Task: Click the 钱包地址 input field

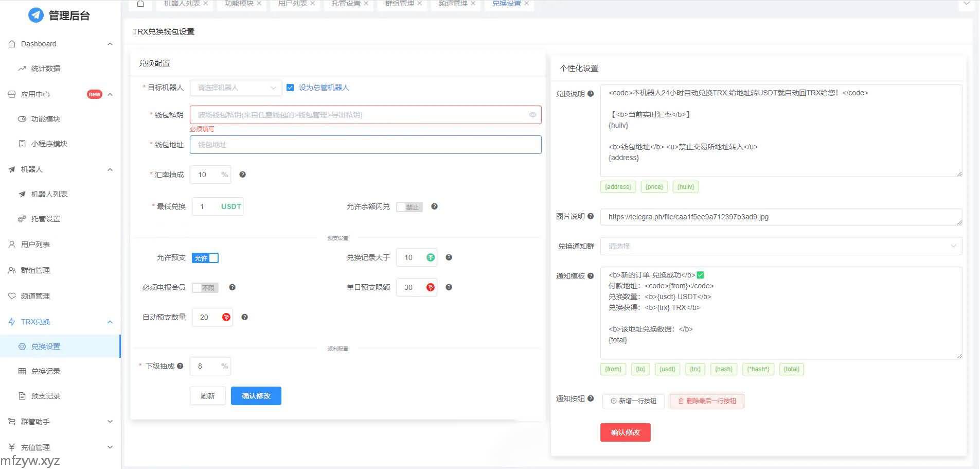Action: (365, 145)
